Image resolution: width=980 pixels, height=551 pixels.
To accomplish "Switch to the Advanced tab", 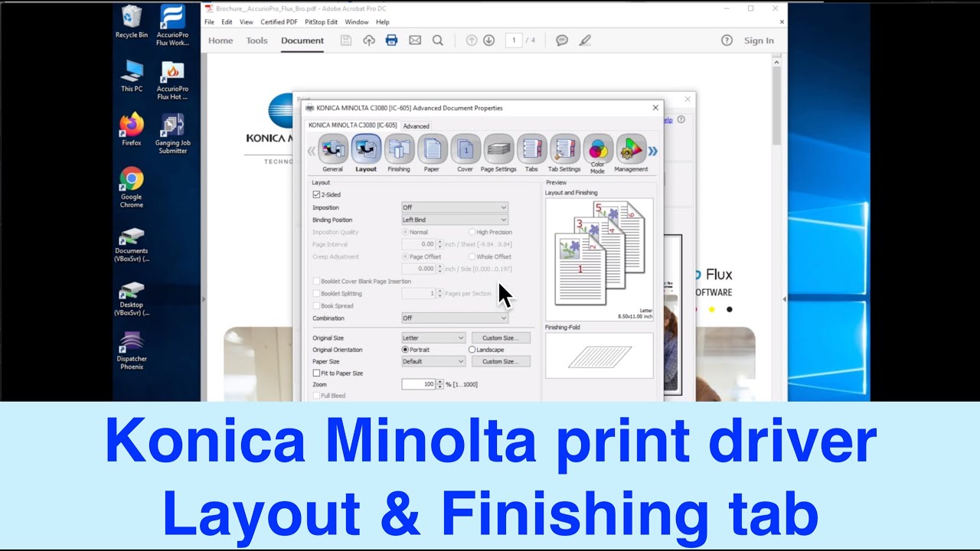I will pos(416,126).
